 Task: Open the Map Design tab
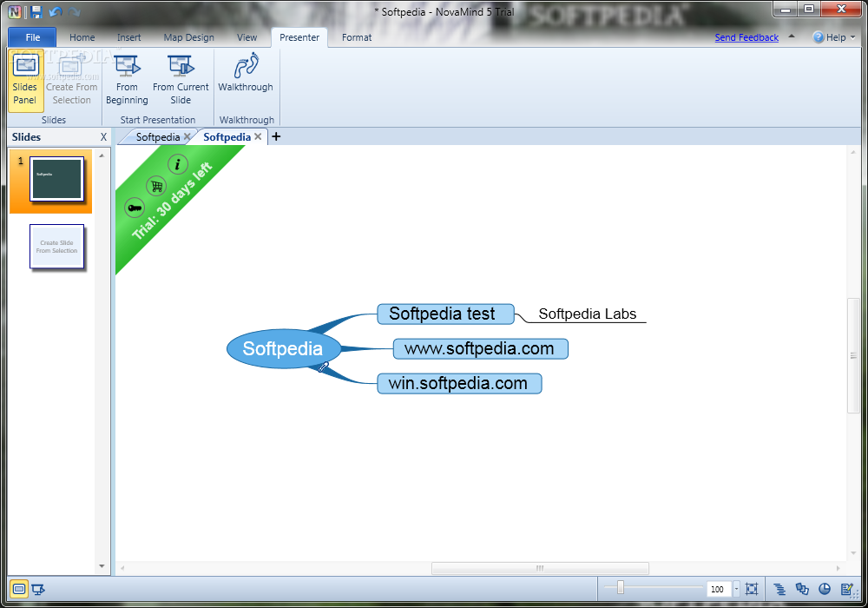pyautogui.click(x=188, y=37)
